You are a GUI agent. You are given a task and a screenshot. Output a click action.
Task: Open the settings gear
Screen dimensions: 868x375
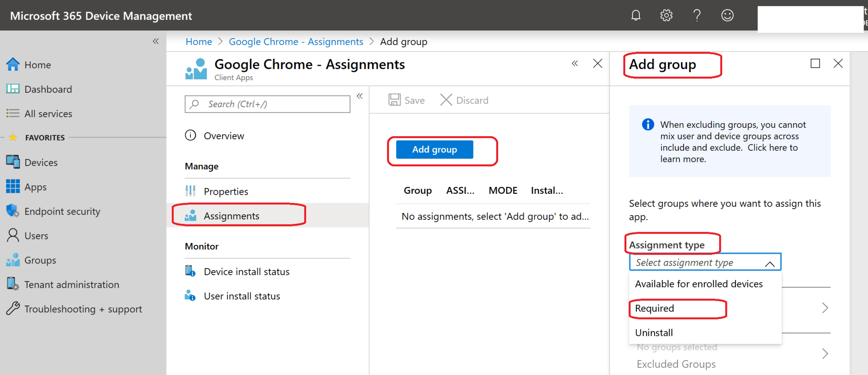pyautogui.click(x=666, y=16)
